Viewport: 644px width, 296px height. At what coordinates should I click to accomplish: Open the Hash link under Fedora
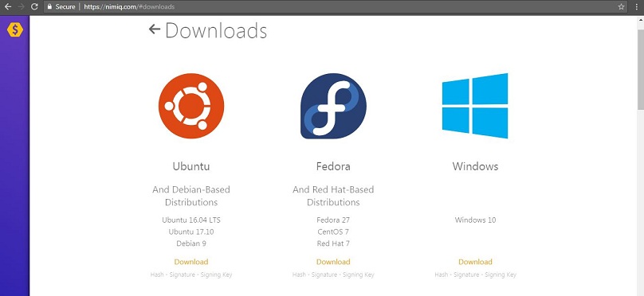click(x=299, y=275)
